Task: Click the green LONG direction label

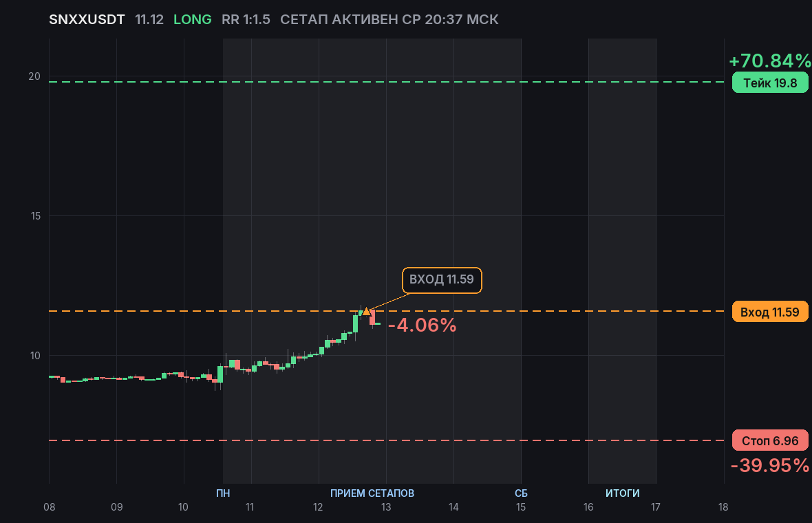Action: tap(193, 20)
